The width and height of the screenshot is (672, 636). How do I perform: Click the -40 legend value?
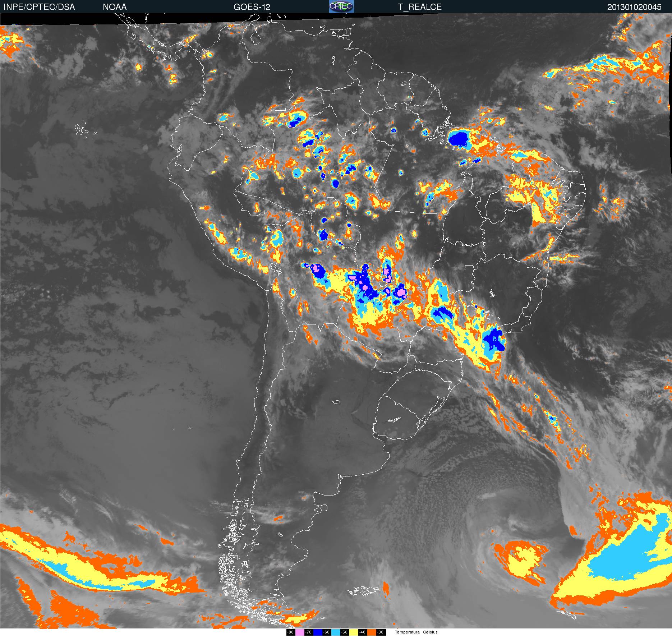[x=362, y=632]
